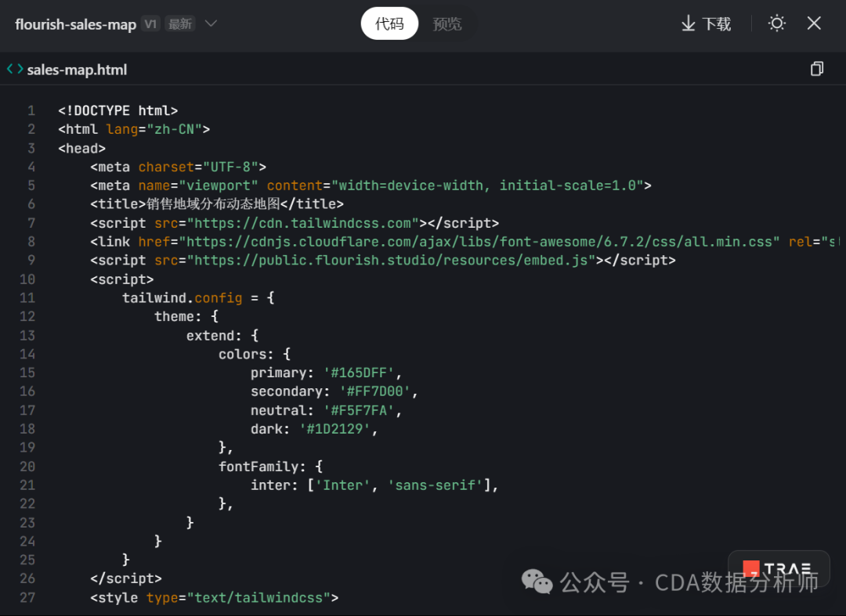
Task: Click the dark '#1D2129' color value
Action: (334, 429)
